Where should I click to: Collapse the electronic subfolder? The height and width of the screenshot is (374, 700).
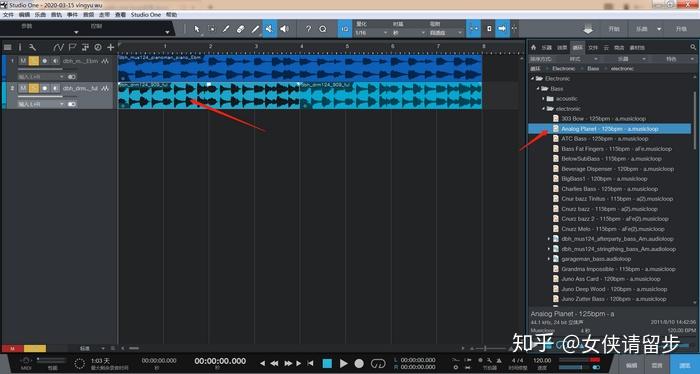(543, 109)
